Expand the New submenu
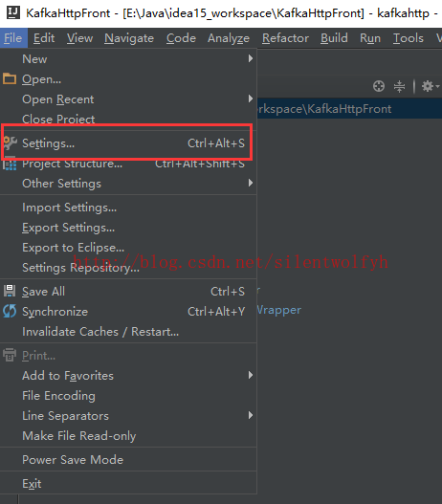 pos(128,59)
